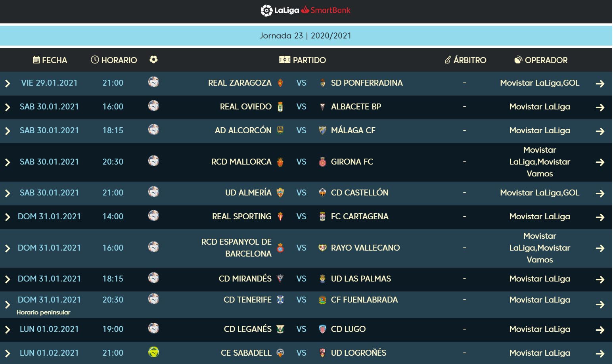613x364 pixels.
Task: Click the Rayo Vallecano team name
Action: (x=365, y=248)
